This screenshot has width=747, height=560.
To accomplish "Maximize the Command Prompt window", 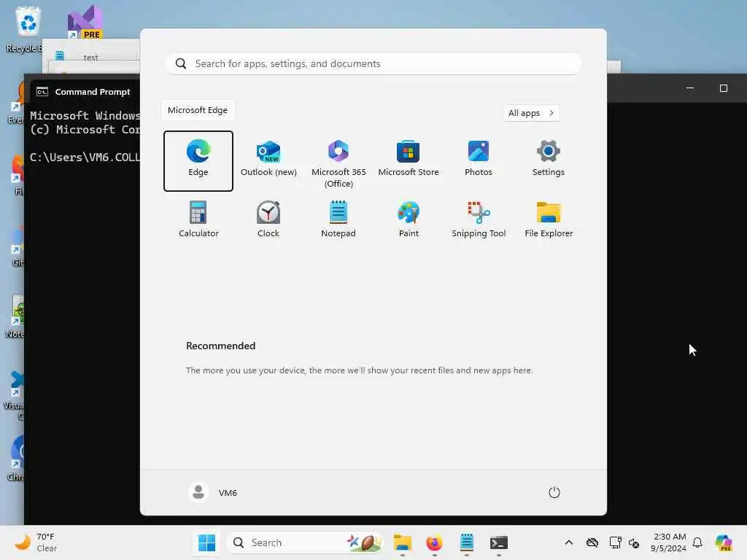I will [x=723, y=88].
